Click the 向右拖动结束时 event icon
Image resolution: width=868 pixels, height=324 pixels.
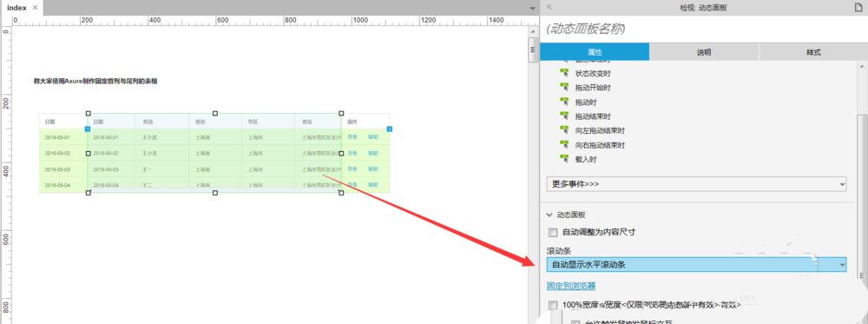tap(565, 144)
